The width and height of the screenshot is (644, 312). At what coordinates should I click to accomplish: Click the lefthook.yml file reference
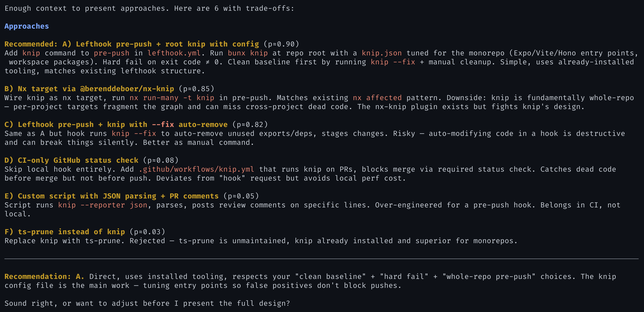pyautogui.click(x=174, y=53)
